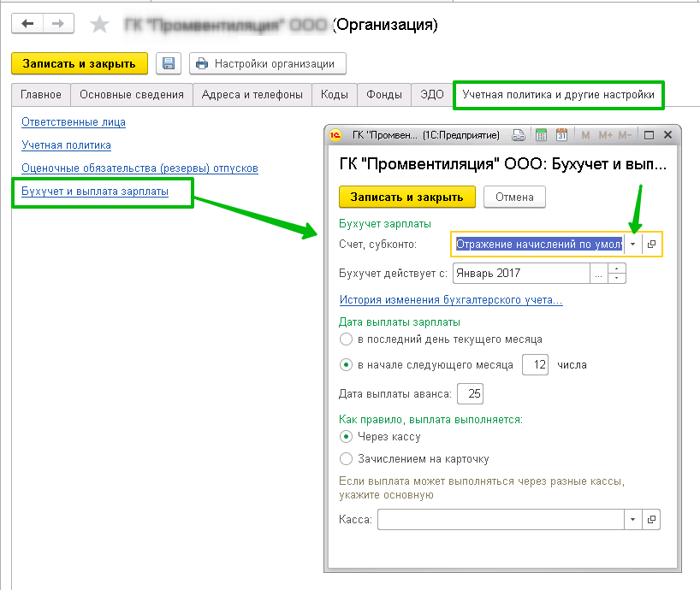This screenshot has width=700, height=590.
Task: Click the Отмена button
Action: coord(515,198)
